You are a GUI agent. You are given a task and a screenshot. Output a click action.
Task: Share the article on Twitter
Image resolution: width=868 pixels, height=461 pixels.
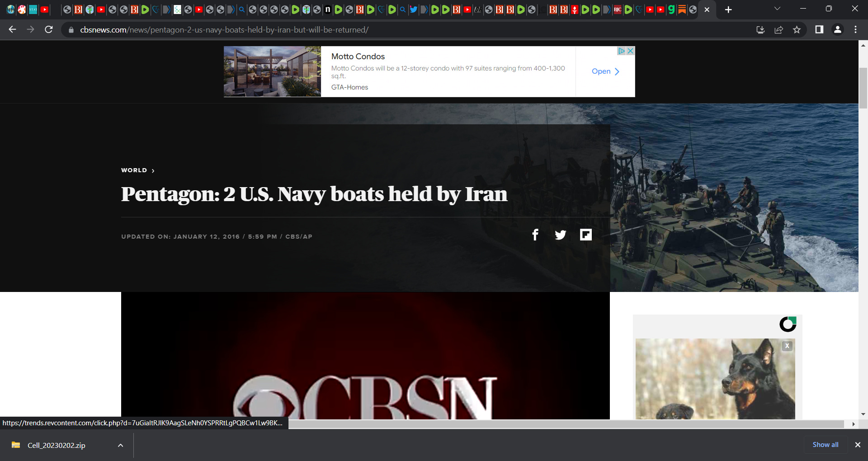tap(561, 235)
